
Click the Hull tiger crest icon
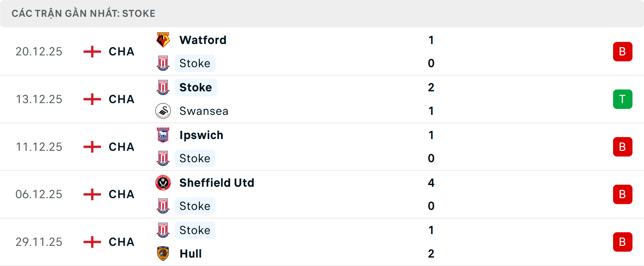point(163,254)
